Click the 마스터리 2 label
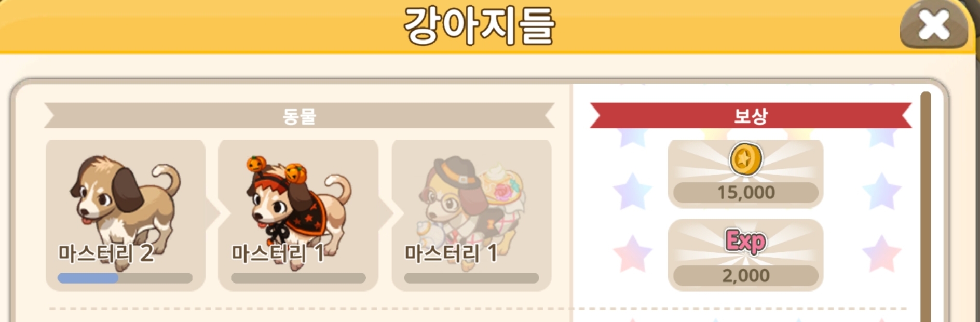 coord(106,253)
